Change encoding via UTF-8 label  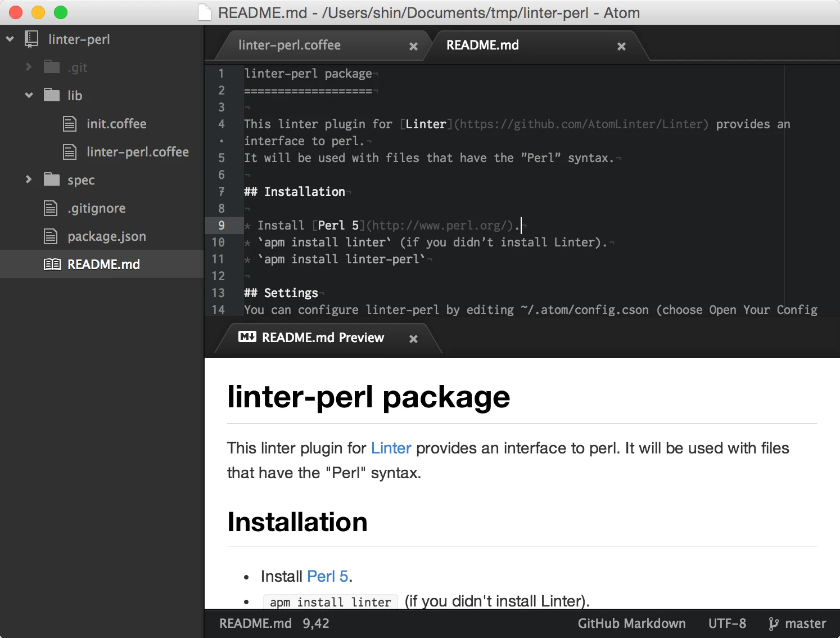tap(727, 623)
